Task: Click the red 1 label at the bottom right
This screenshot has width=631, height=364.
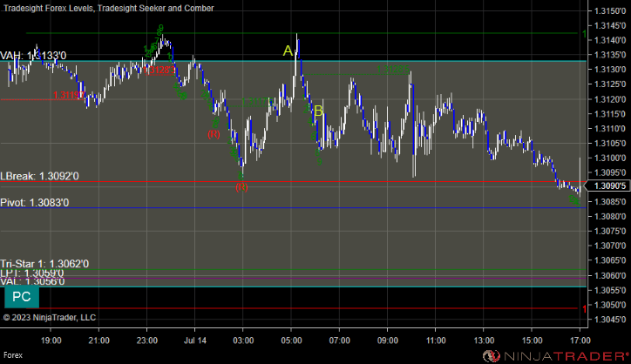Action: 584,309
